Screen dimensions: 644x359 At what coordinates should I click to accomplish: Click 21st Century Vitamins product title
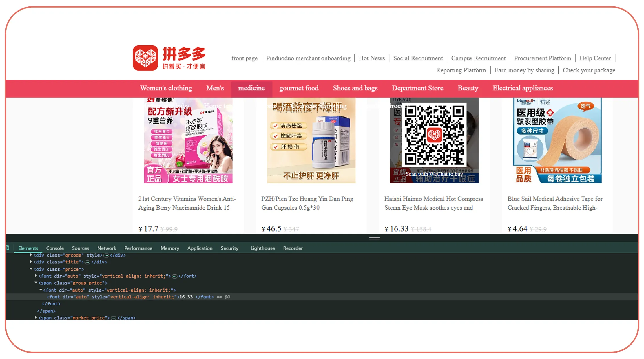pos(187,203)
